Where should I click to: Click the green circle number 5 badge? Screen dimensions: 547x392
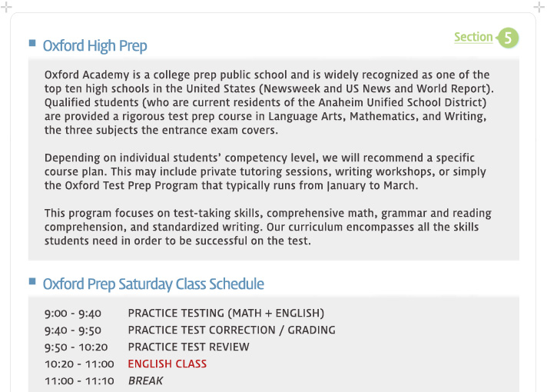(x=508, y=38)
